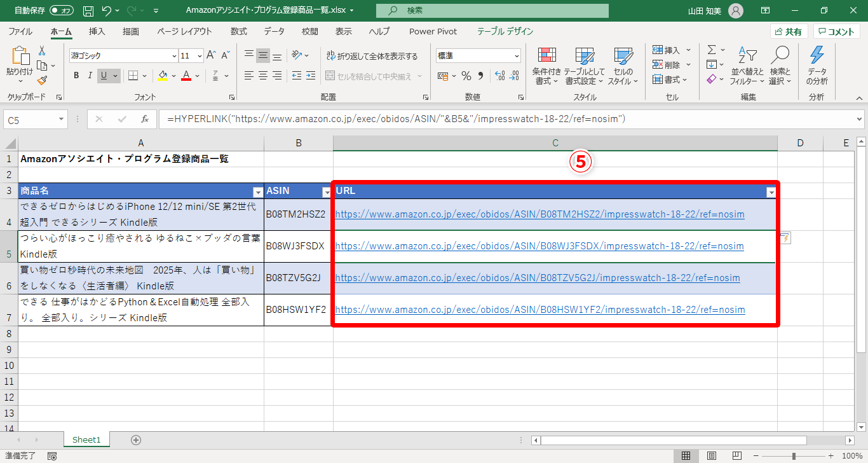Increase font size with large A icon
The width and height of the screenshot is (868, 463).
tap(212, 55)
